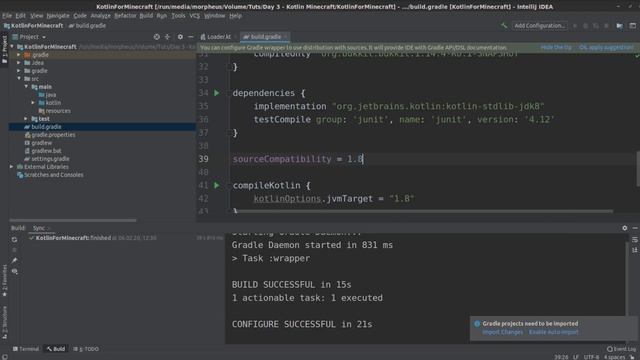Collapse the main folder
This screenshot has height=360, width=640.
coord(26,87)
